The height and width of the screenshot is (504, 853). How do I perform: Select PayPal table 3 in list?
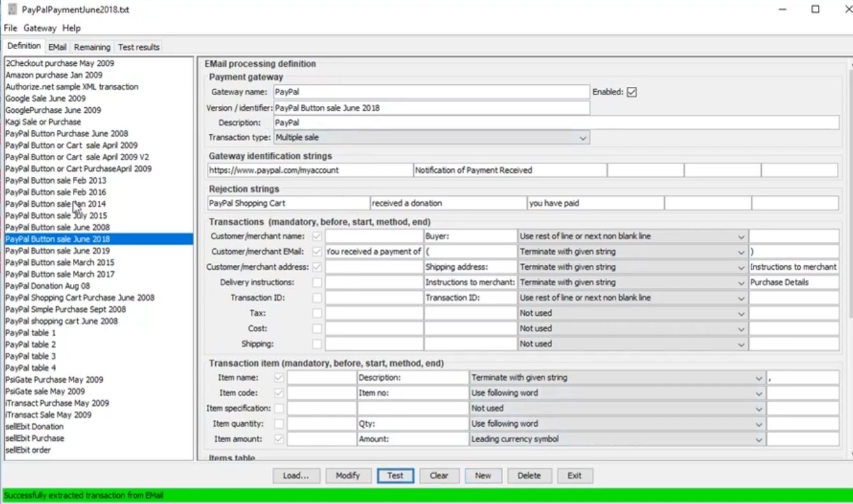pos(98,356)
